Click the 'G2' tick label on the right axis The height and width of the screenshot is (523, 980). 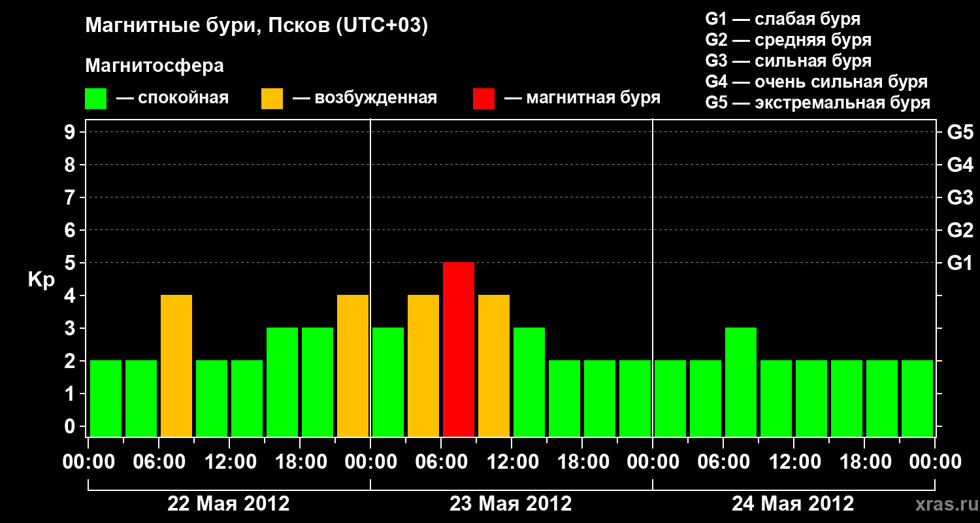point(960,230)
